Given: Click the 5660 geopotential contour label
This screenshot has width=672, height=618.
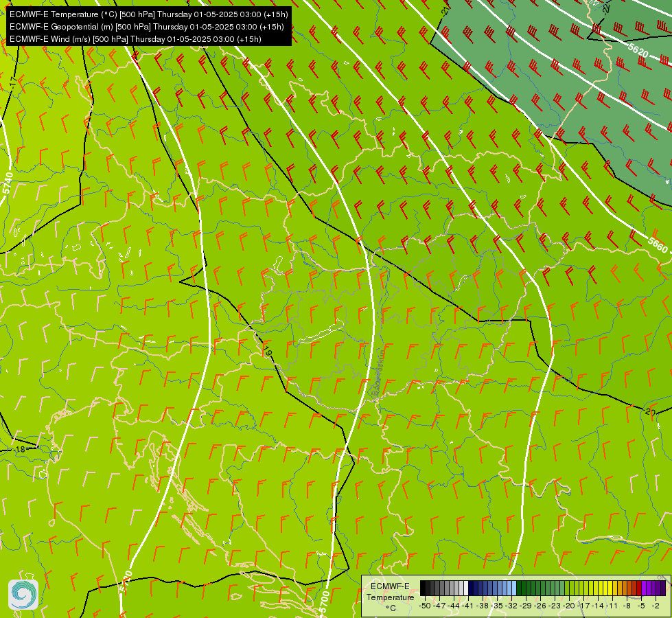Looking at the screenshot, I should pyautogui.click(x=658, y=245).
